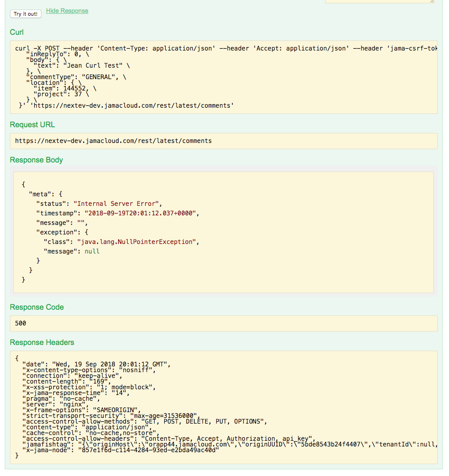Click the "jamafishtag" header line
The height and width of the screenshot is (476, 449).
tap(229, 445)
